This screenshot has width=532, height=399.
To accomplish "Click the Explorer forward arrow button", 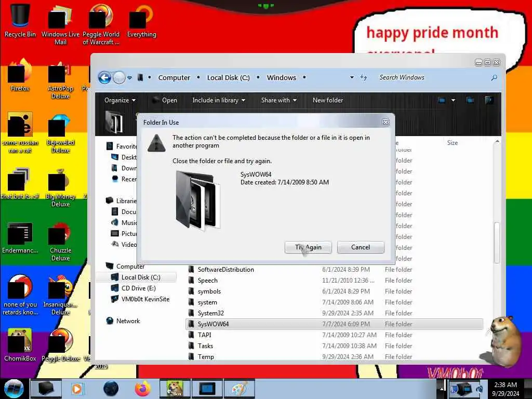I will pos(119,78).
